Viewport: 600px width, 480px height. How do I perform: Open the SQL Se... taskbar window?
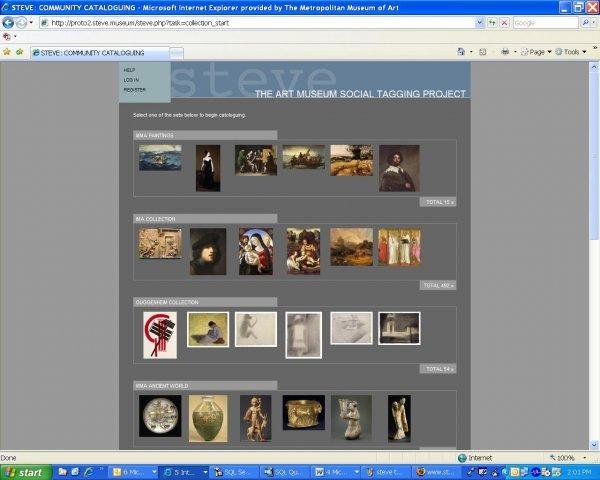233,472
